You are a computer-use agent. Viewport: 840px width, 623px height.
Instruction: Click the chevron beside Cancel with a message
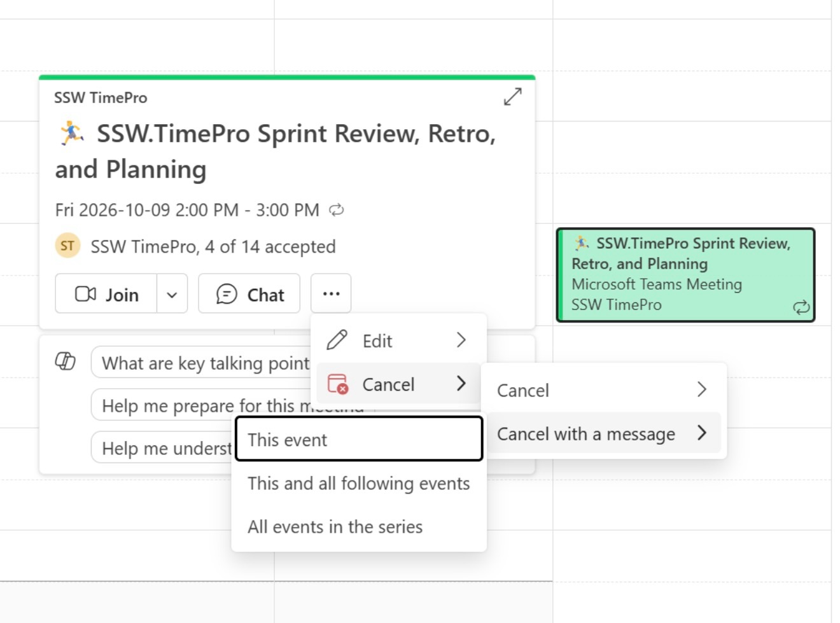[702, 433]
